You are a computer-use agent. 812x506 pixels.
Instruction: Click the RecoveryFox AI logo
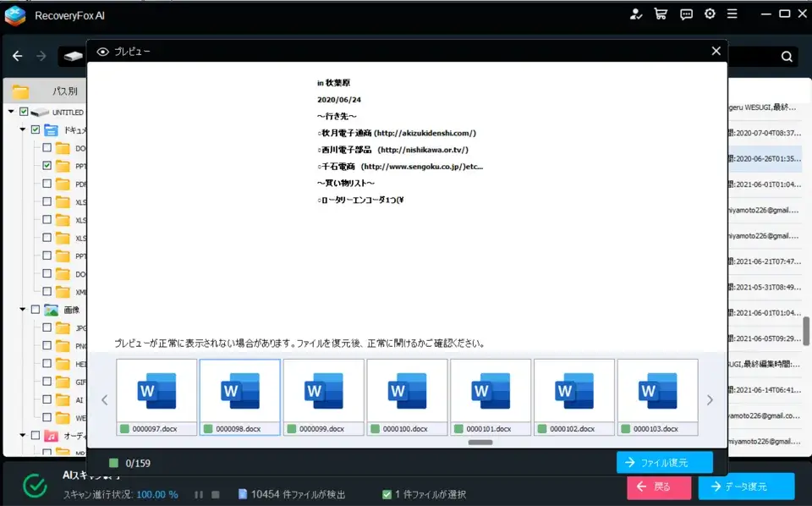pos(15,15)
